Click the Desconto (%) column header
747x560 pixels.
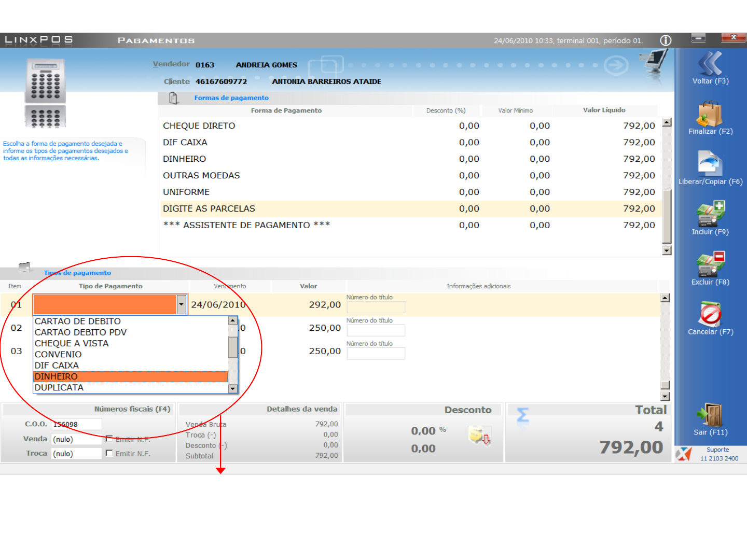(x=446, y=110)
